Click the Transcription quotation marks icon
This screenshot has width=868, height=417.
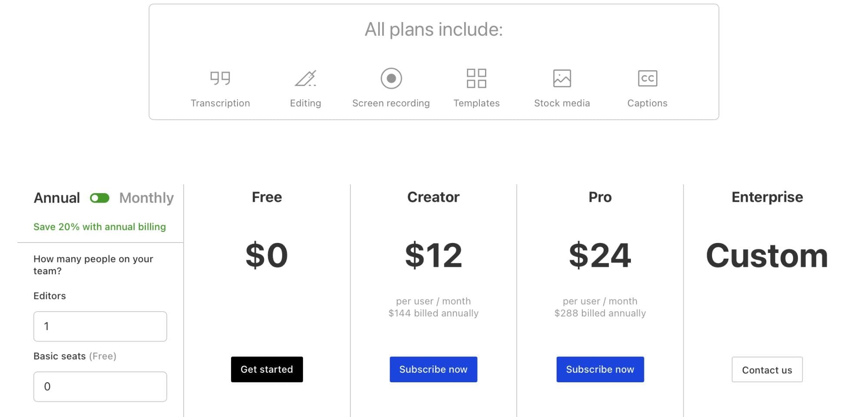coord(220,78)
